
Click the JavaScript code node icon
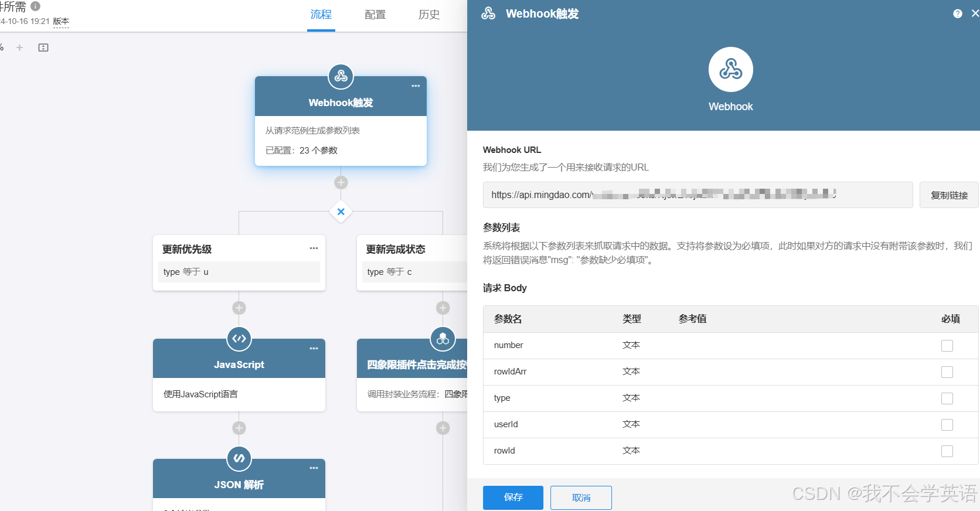[239, 339]
